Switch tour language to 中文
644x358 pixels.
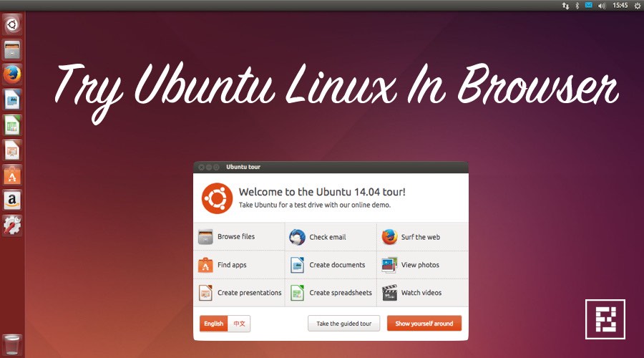coord(239,324)
